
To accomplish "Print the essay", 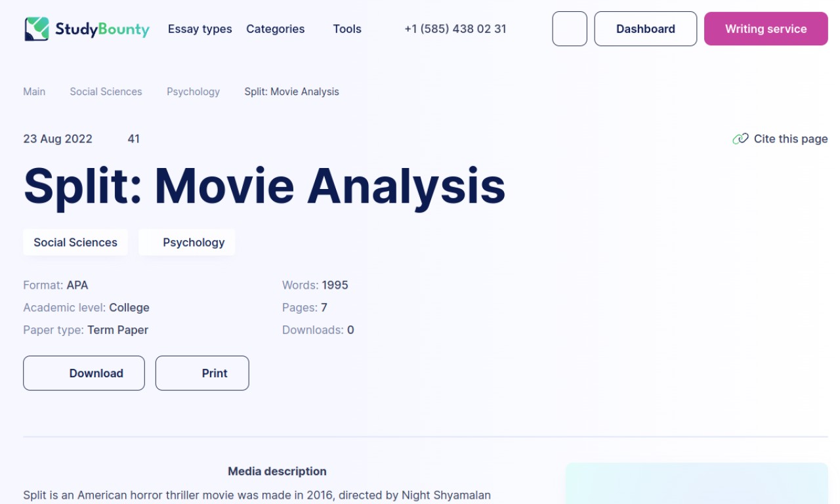I will pyautogui.click(x=202, y=373).
